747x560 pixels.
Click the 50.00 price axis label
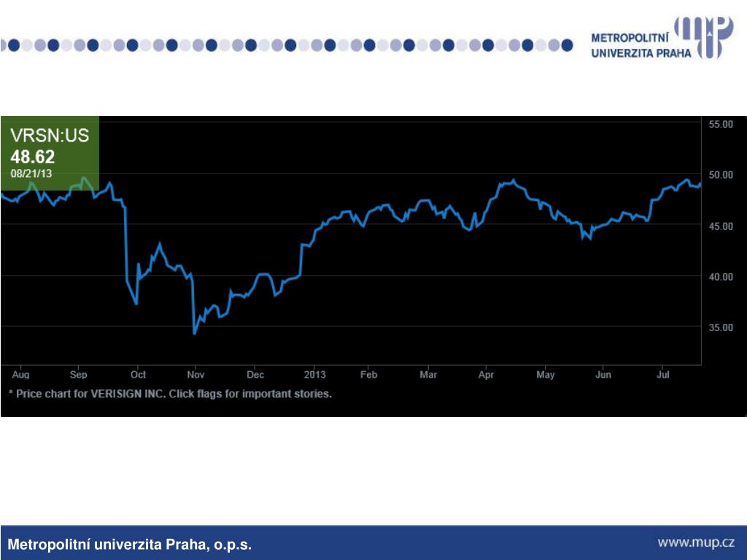tap(721, 175)
